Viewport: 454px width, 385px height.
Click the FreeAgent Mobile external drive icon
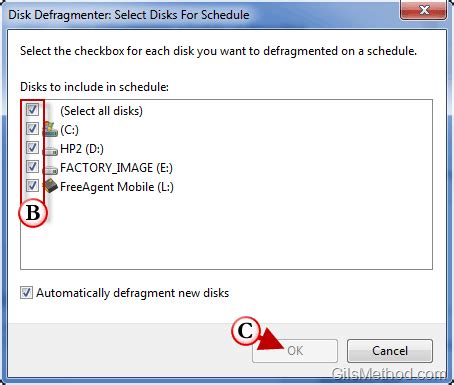pos(50,186)
